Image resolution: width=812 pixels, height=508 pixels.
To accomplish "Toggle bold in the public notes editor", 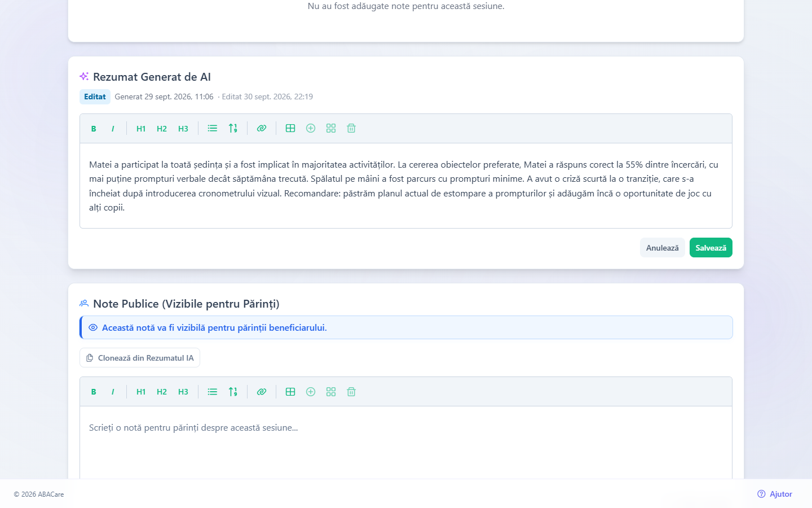I will pyautogui.click(x=94, y=392).
